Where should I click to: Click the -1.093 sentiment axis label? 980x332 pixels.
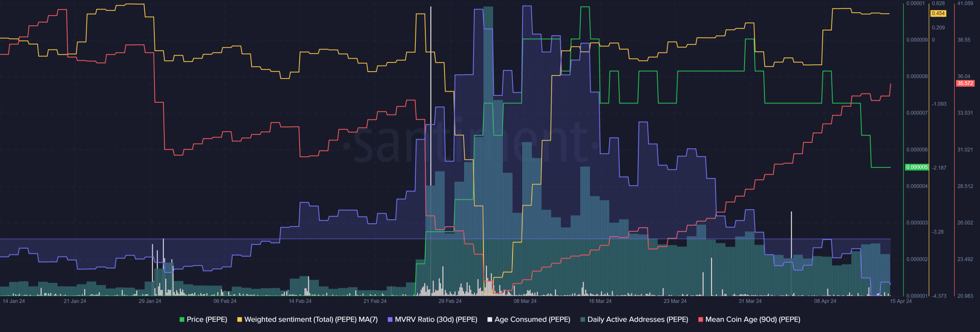(x=939, y=104)
